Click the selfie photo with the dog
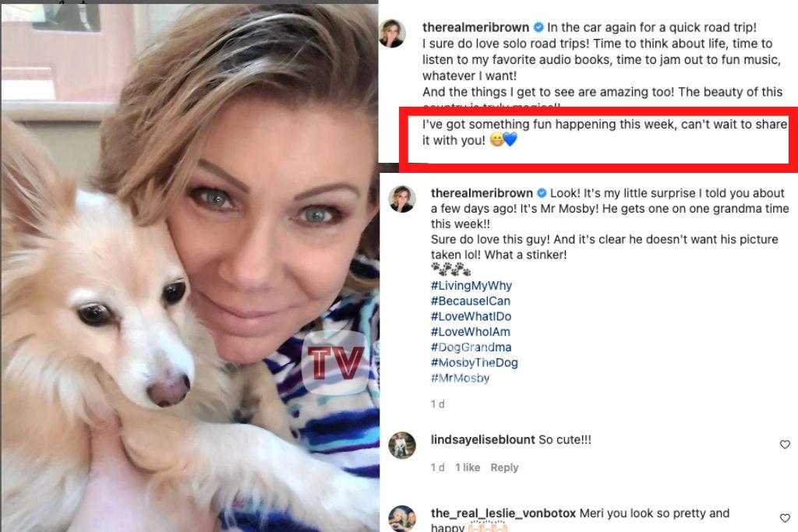The height and width of the screenshot is (532, 798). click(x=190, y=268)
